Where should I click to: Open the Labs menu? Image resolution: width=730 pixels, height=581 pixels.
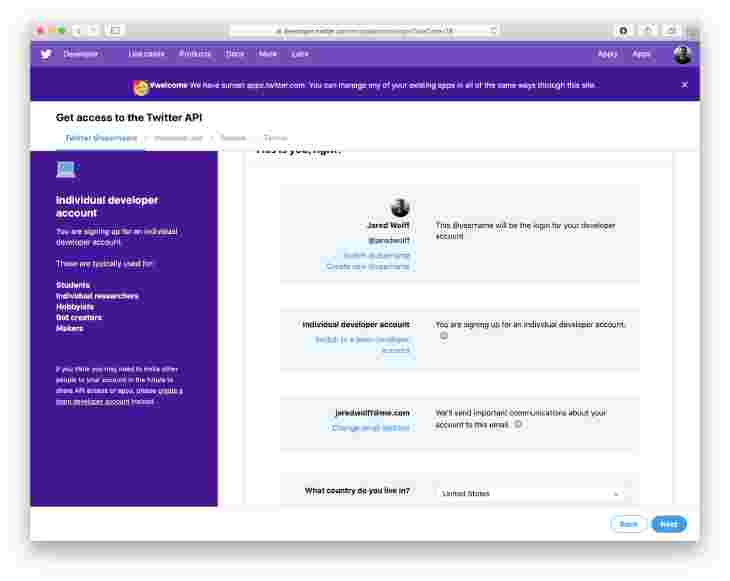(x=300, y=54)
